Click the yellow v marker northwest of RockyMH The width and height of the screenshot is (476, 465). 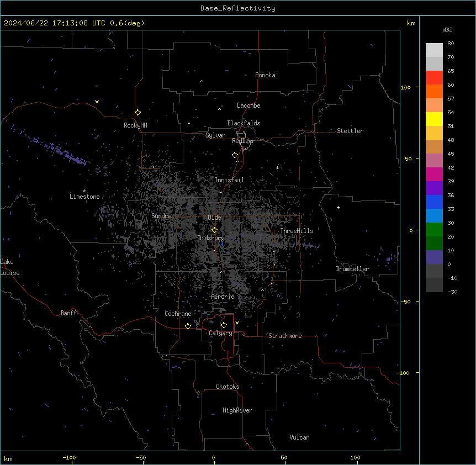97,102
